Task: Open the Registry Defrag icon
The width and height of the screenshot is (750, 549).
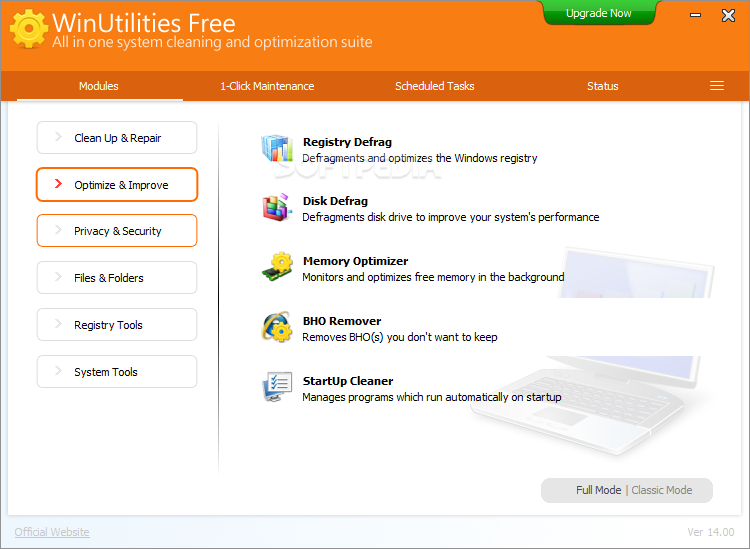Action: pyautogui.click(x=277, y=148)
